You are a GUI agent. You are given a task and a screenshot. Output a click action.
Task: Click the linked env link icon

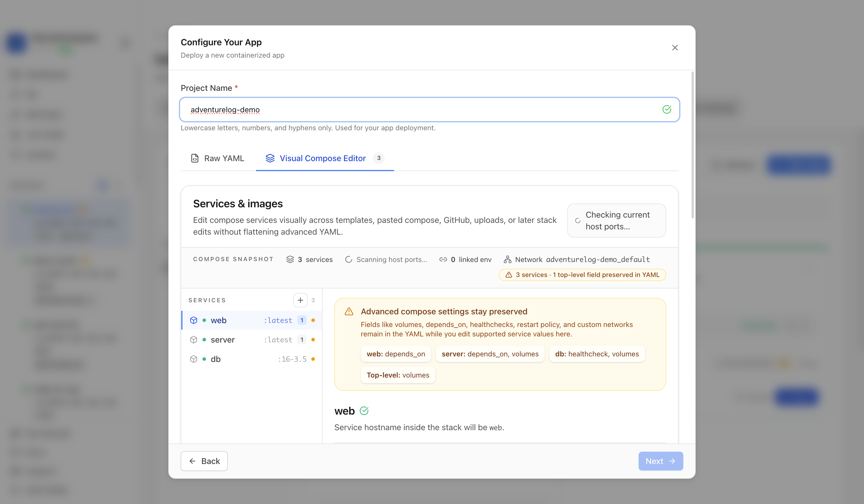pyautogui.click(x=443, y=259)
